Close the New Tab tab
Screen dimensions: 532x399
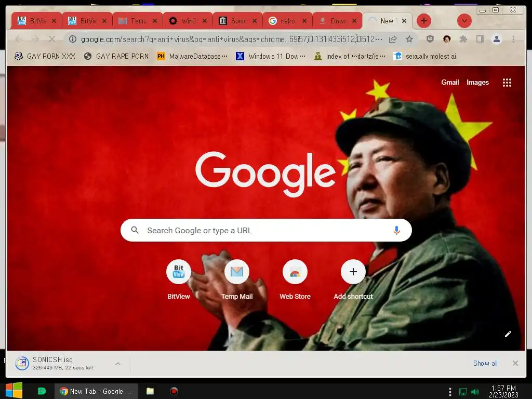pyautogui.click(x=404, y=21)
